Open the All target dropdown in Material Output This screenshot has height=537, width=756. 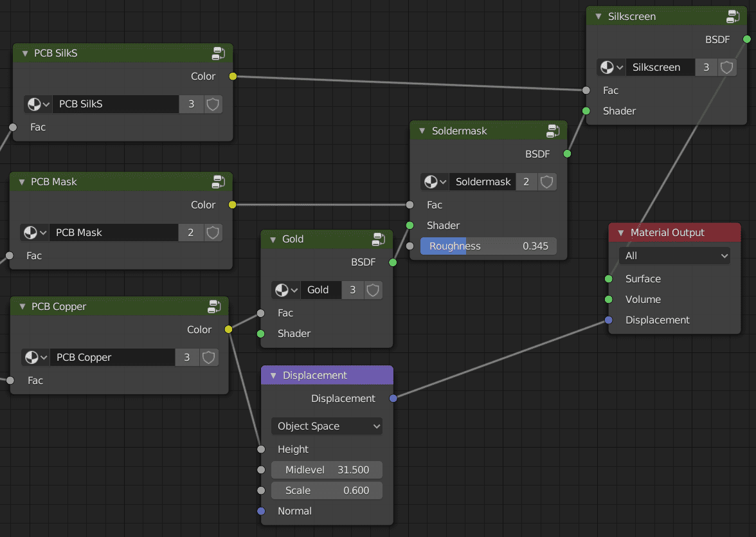coord(674,256)
